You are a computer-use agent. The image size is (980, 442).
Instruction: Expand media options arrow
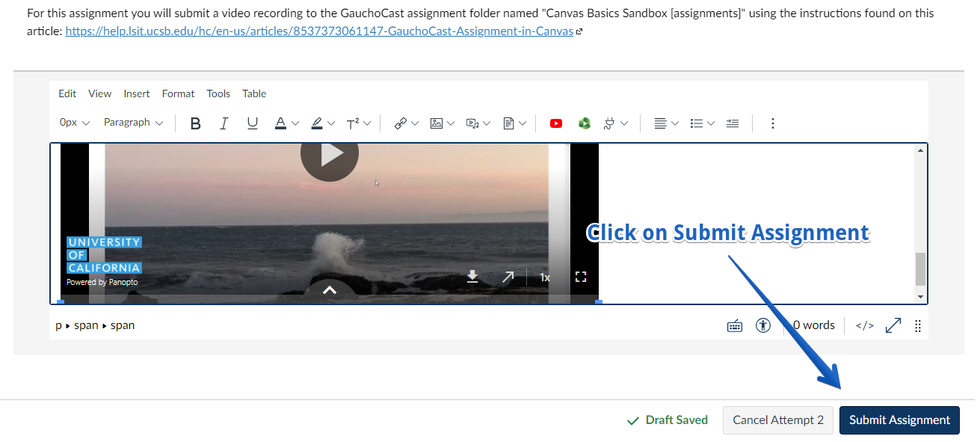tap(487, 123)
